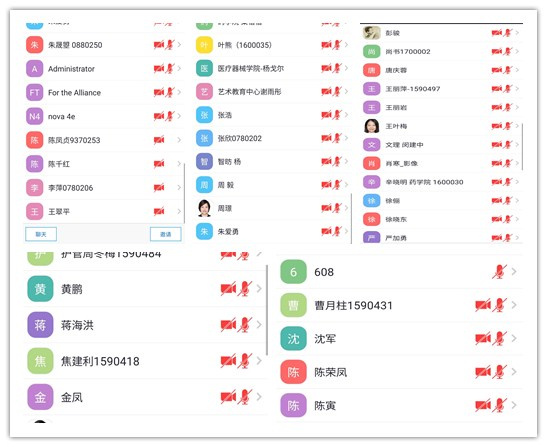547x447 pixels.
Task: Click the green avatar icon for 焦建利1590418
Action: [40, 361]
